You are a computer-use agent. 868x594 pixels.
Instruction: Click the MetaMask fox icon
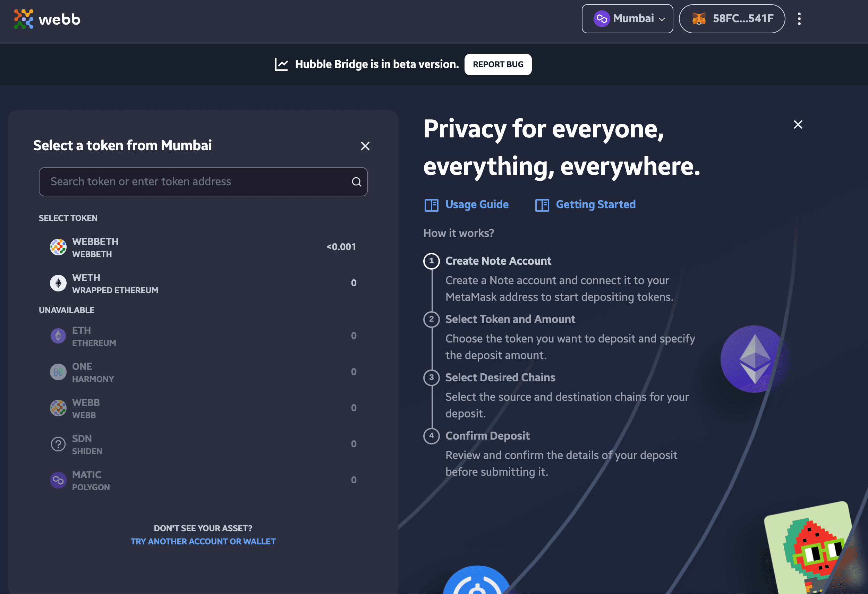coord(699,19)
